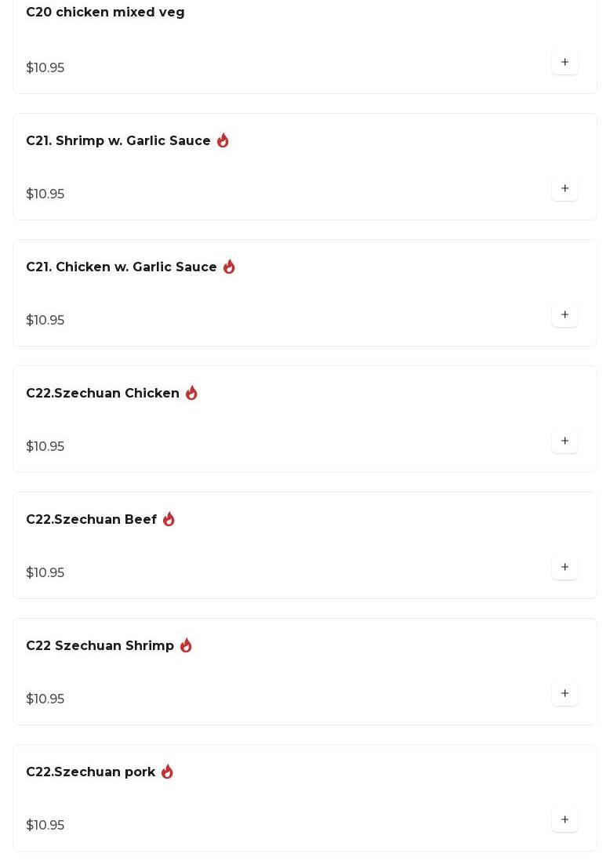Viewport: 610px width, 868px height.
Task: Click spicy flame icon beside Shrimp Garlic Sauce
Action: (223, 140)
